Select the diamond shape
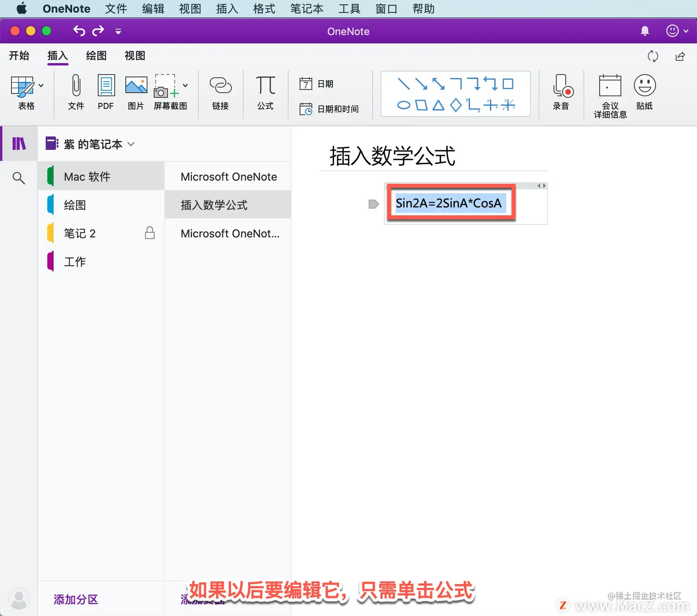This screenshot has width=697, height=616. (456, 105)
